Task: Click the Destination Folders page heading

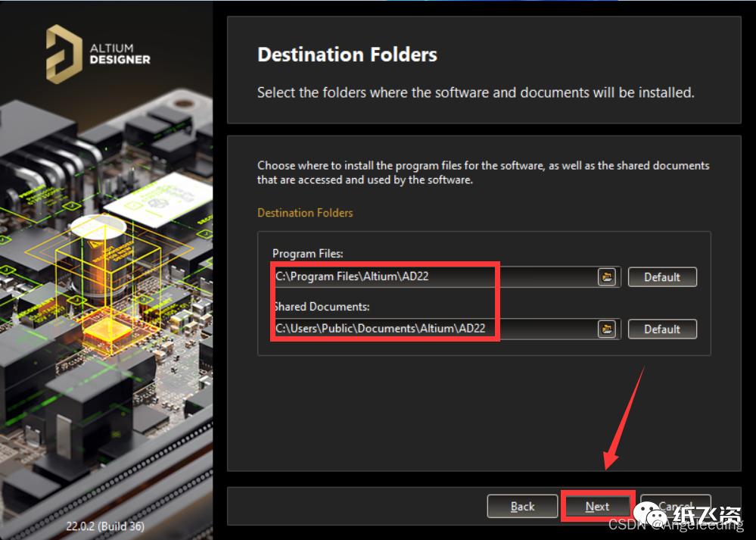Action: click(347, 55)
